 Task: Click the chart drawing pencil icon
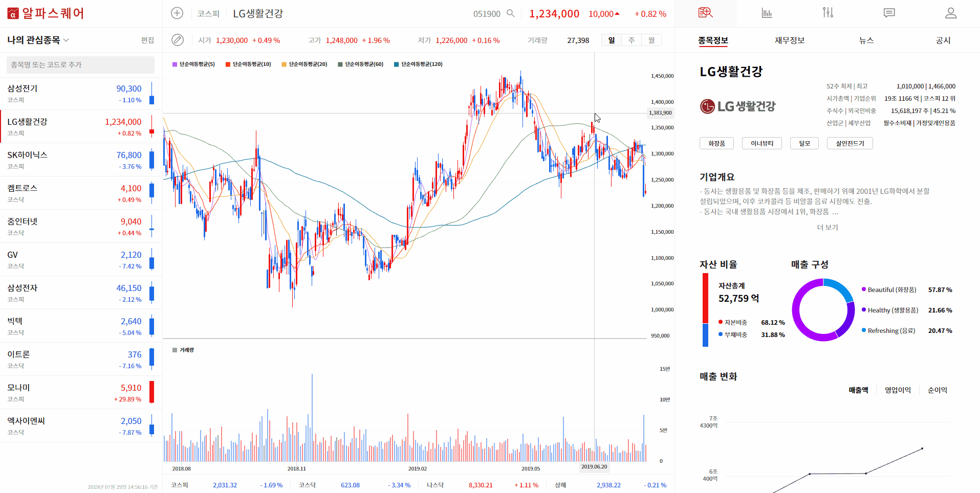[177, 40]
